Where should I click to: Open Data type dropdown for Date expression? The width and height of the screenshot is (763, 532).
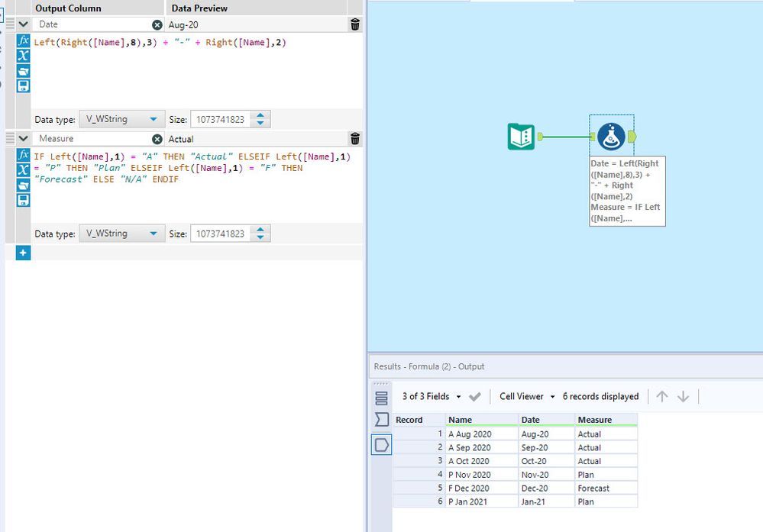point(121,119)
